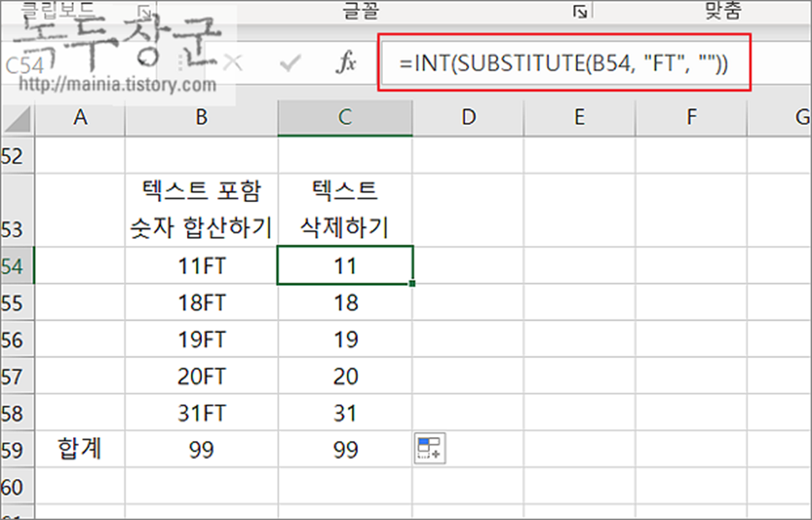The image size is (812, 520).
Task: Select row 58 header
Action: 17,413
